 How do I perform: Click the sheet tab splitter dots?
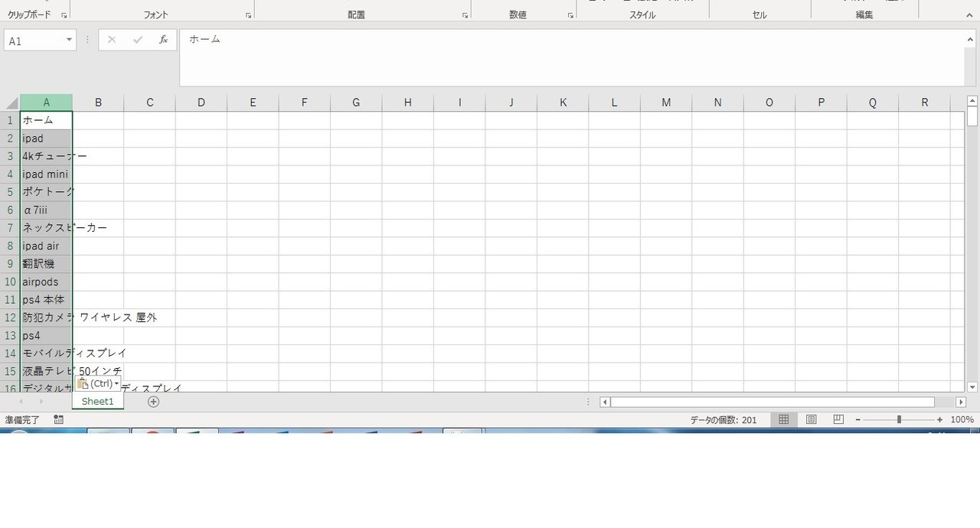(588, 402)
